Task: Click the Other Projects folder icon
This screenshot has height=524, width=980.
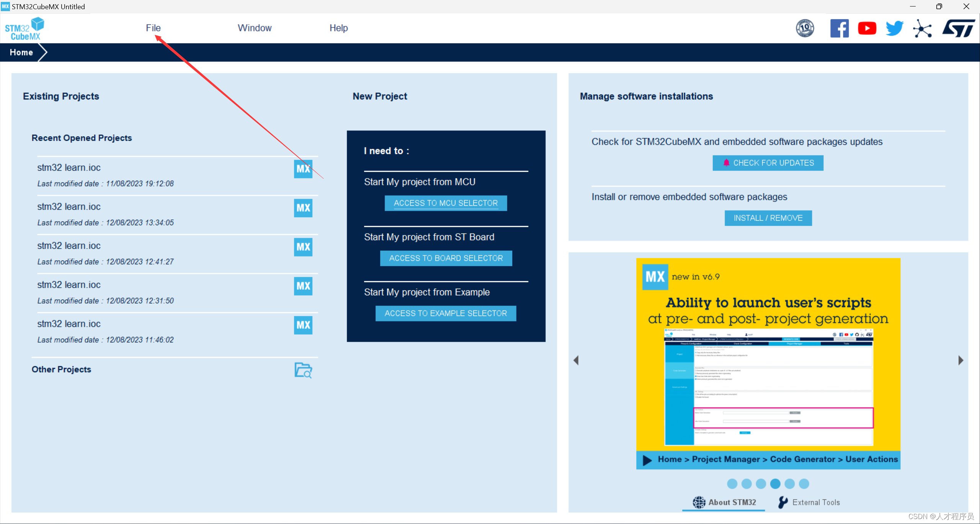Action: pos(303,370)
